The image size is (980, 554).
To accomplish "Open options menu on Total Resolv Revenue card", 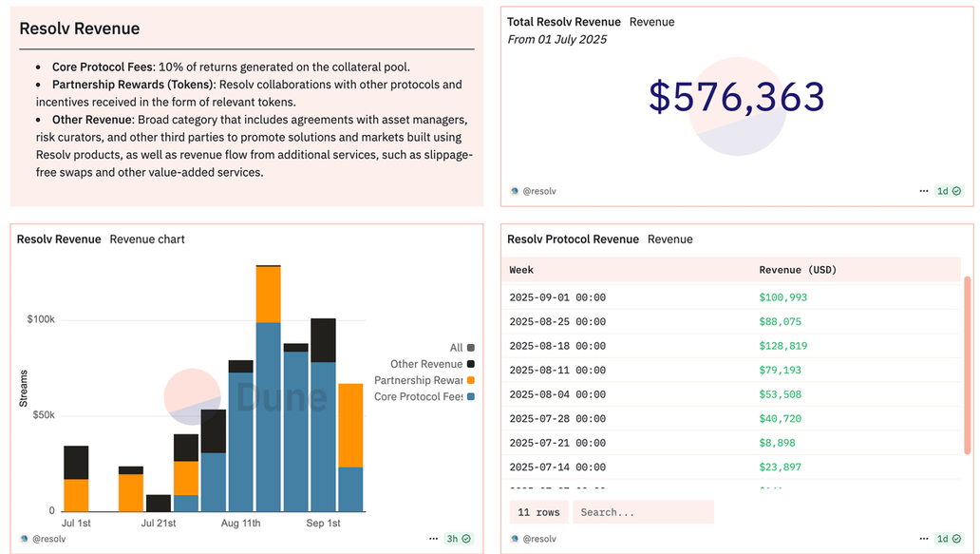I will (924, 191).
